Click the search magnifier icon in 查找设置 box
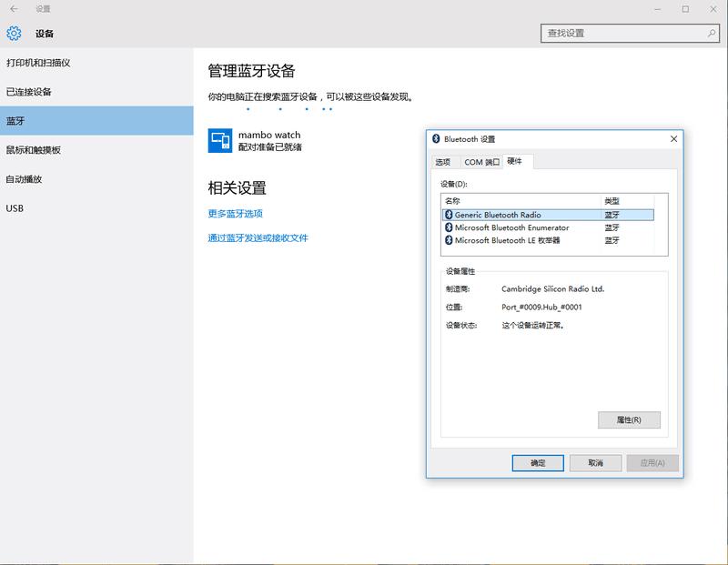 tap(713, 31)
